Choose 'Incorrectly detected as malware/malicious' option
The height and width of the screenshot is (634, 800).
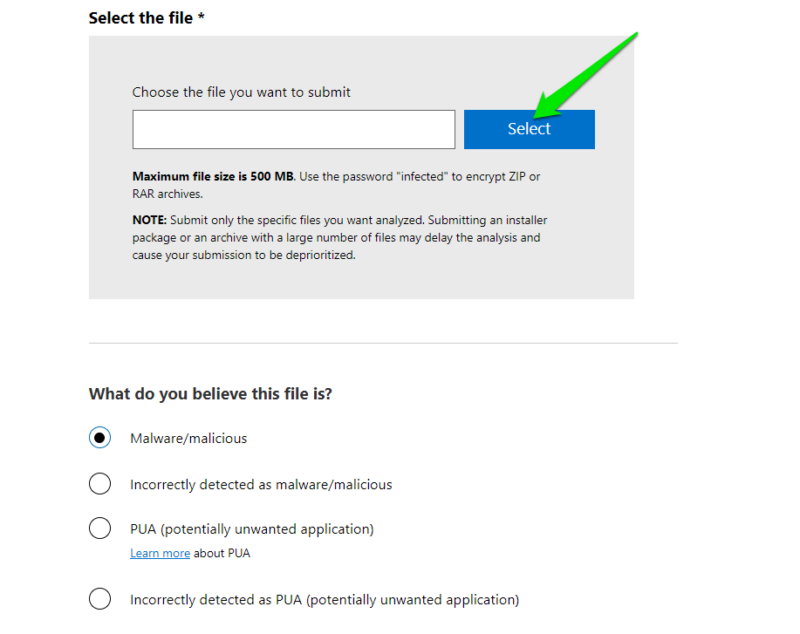[x=100, y=483]
